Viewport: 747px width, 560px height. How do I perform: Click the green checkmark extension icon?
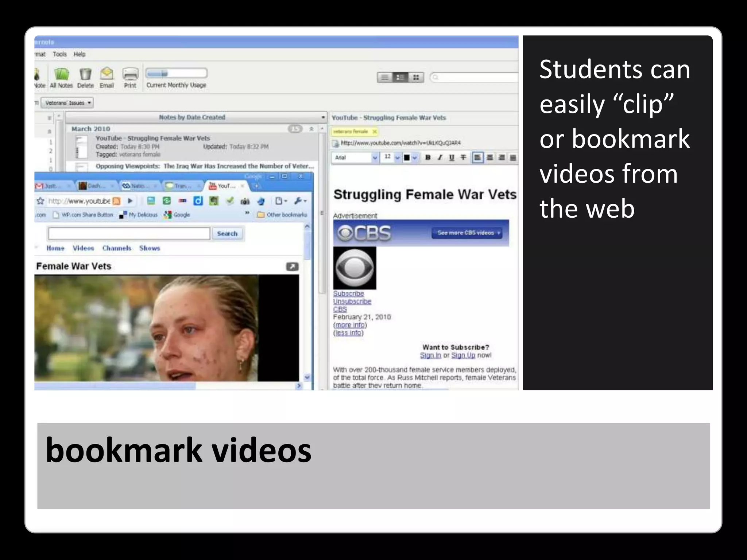[x=230, y=200]
